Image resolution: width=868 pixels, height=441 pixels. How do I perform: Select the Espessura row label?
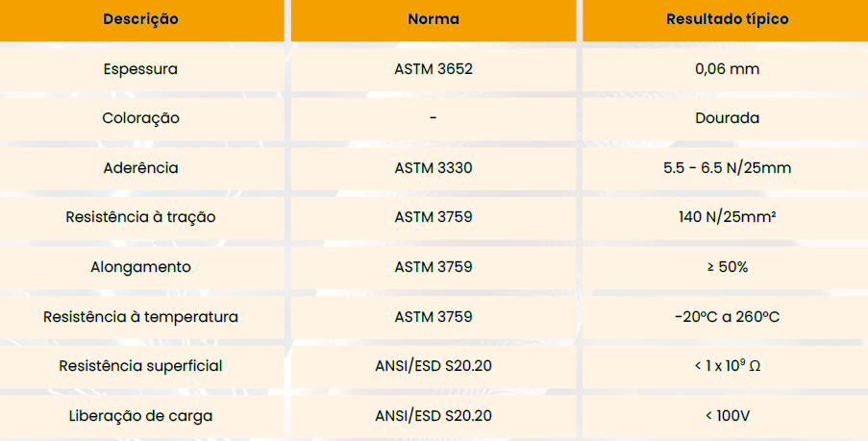pyautogui.click(x=140, y=69)
